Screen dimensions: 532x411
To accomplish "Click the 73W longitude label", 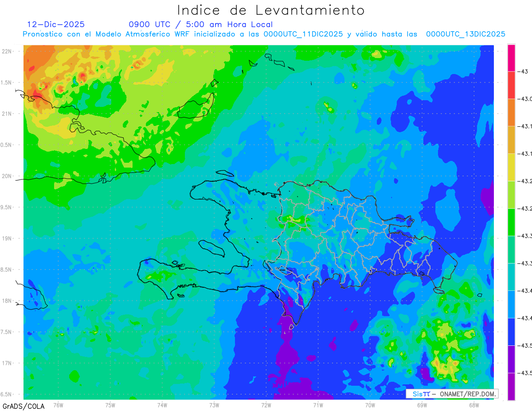I will [214, 405].
